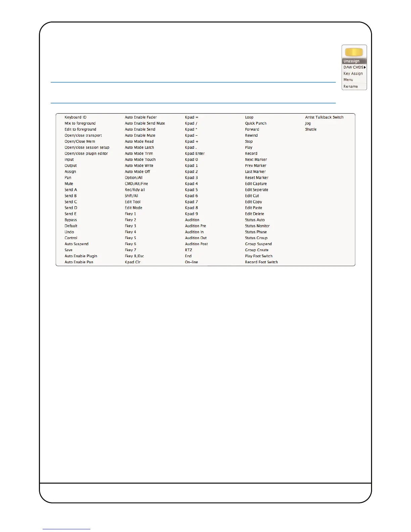Viewport: 411px width, 532px height.
Task: Select Audition Post command
Action: [196, 244]
